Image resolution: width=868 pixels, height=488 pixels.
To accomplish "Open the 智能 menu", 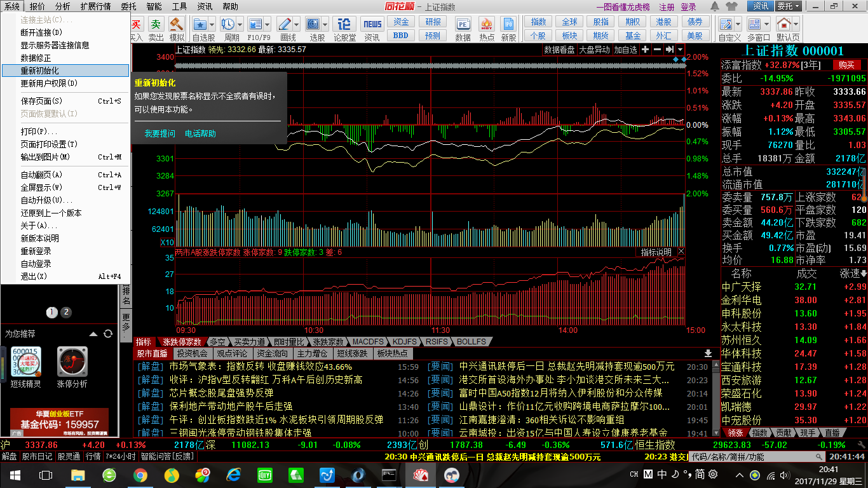I will (x=154, y=6).
